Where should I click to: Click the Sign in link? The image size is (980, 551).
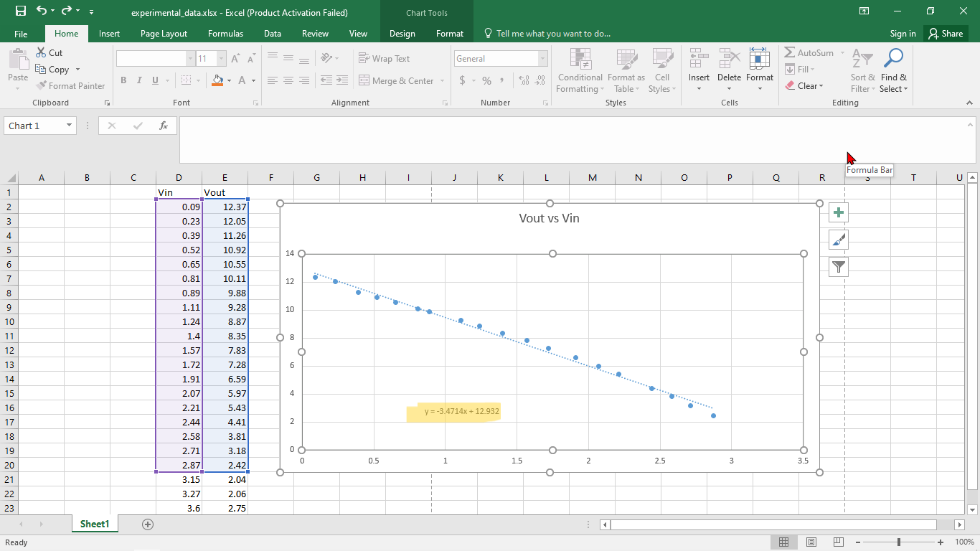902,33
